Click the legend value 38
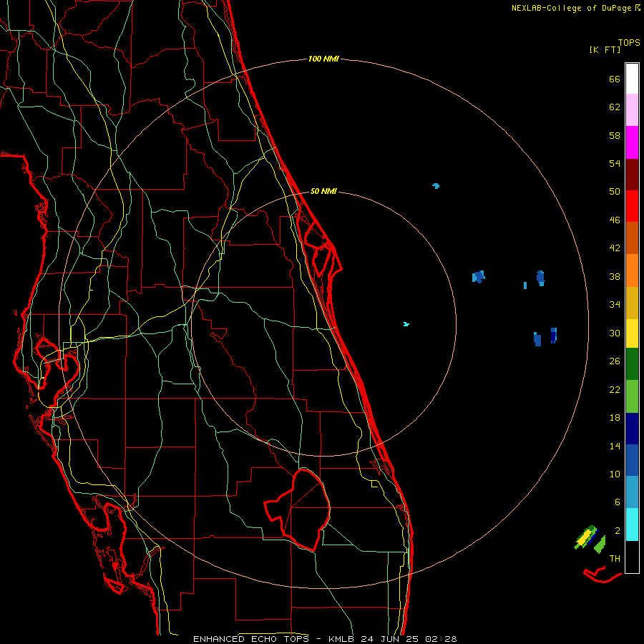This screenshot has height=644, width=644. pos(615,277)
